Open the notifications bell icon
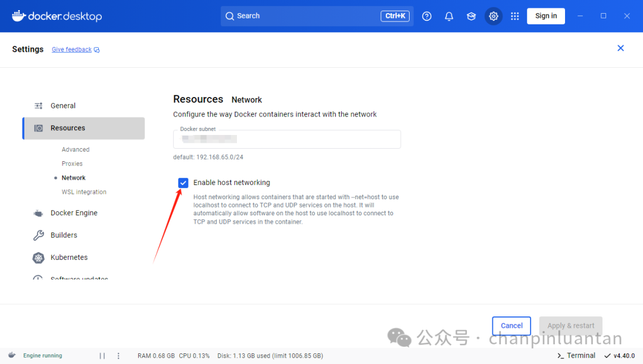This screenshot has width=643, height=364. click(x=449, y=16)
